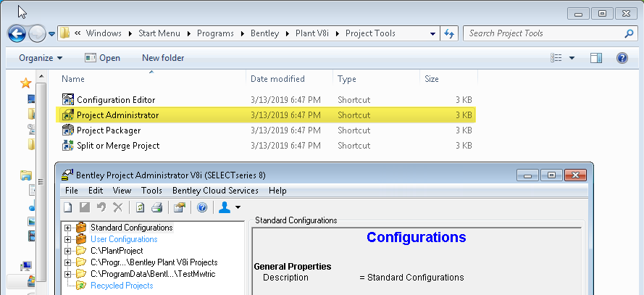Open the user icon dropdown arrow

tap(238, 207)
